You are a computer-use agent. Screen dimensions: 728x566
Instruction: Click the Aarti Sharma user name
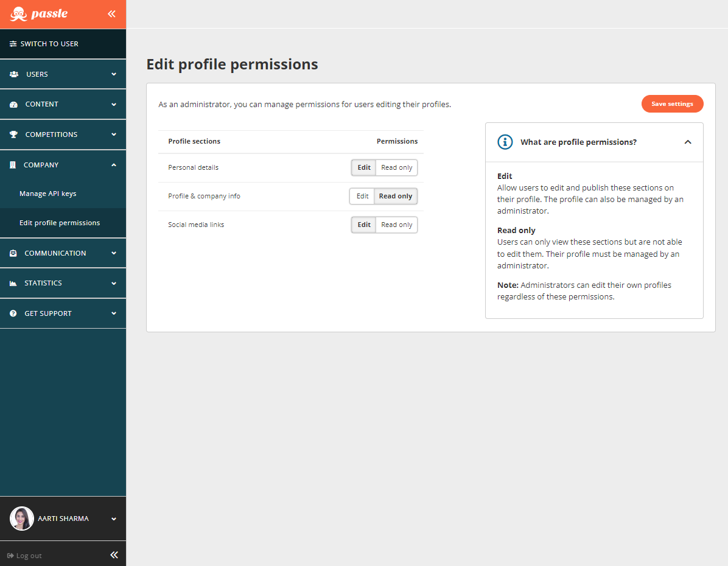63,519
